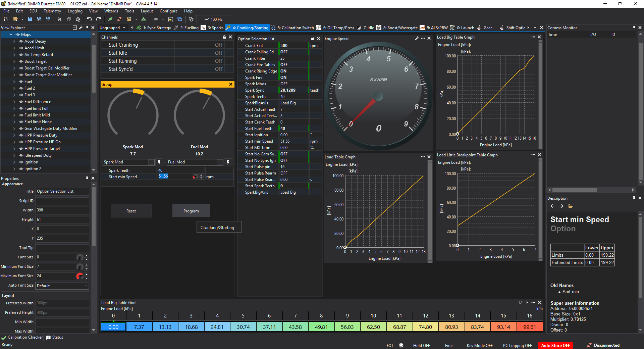Click the green upload arrow icon
Viewport: 644px width, 349px height.
(x=144, y=19)
